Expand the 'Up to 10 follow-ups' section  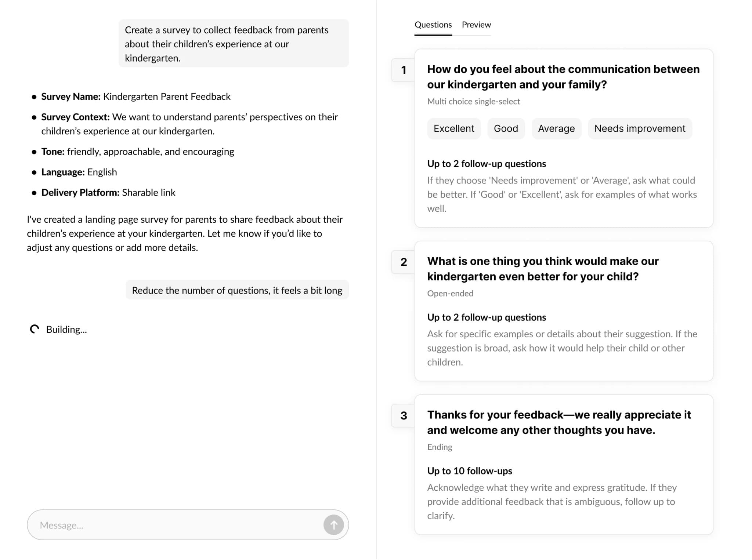[x=470, y=470]
